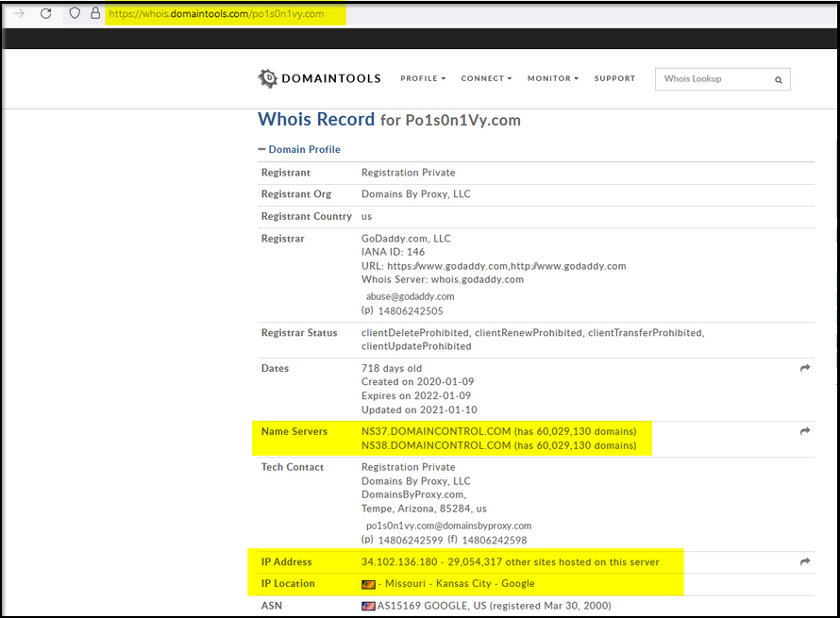
Task: Select the whois.domaintools.com URL in address bar
Action: coord(216,14)
